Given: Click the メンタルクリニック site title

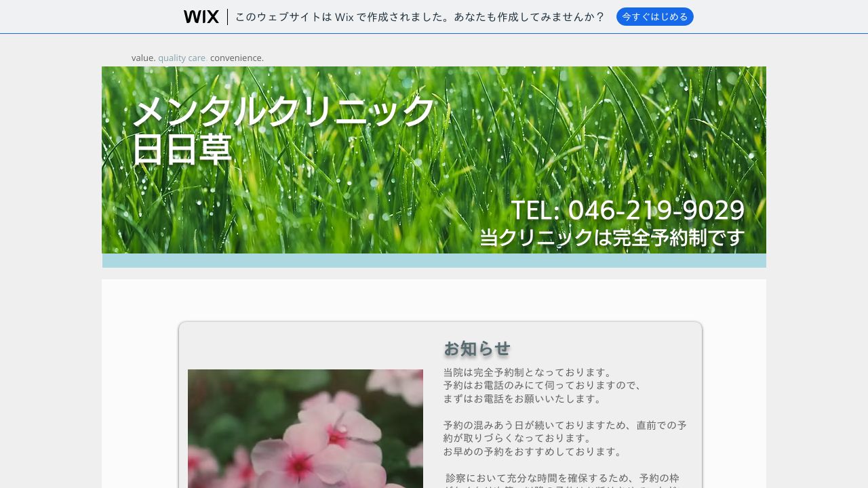Looking at the screenshot, I should 283,110.
